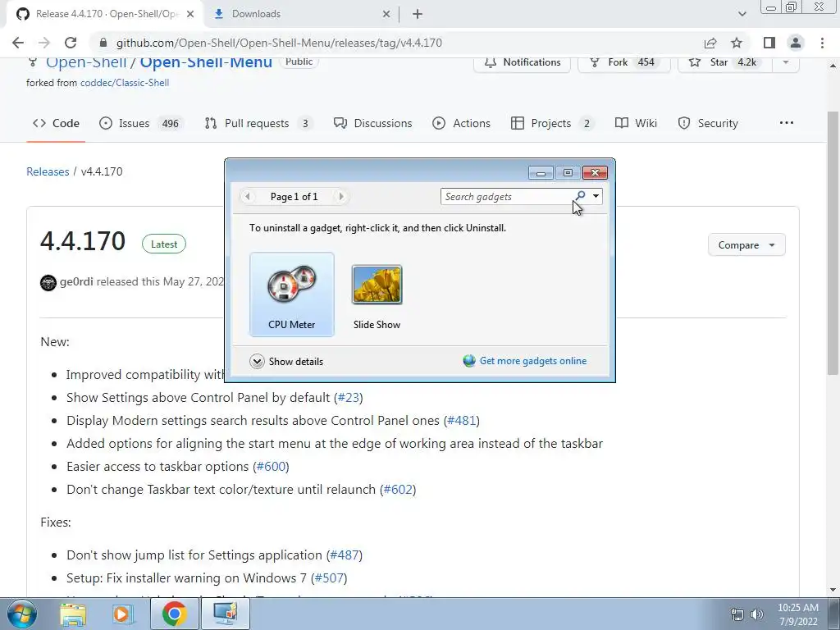Open issue #23 link
Image resolution: width=840 pixels, height=630 pixels.
point(349,398)
